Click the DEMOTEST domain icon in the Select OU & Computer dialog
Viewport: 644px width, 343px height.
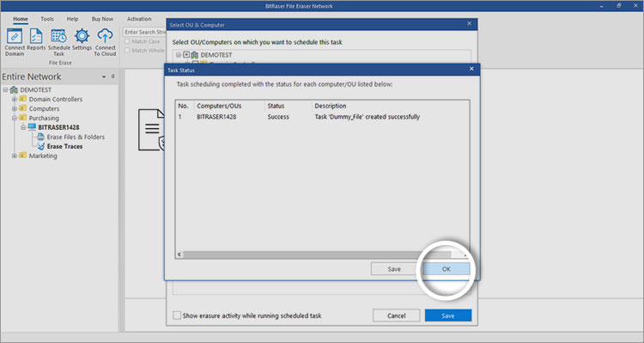click(195, 55)
